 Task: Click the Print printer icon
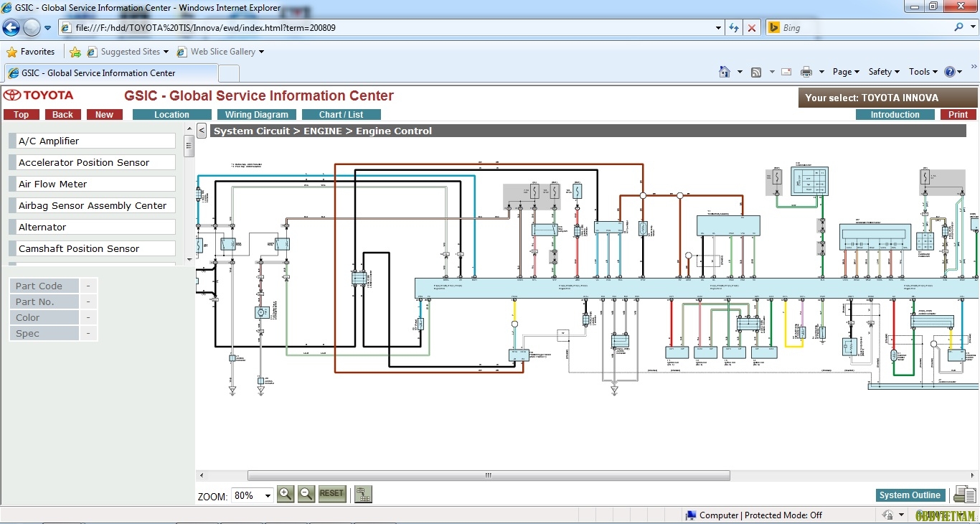tap(806, 72)
